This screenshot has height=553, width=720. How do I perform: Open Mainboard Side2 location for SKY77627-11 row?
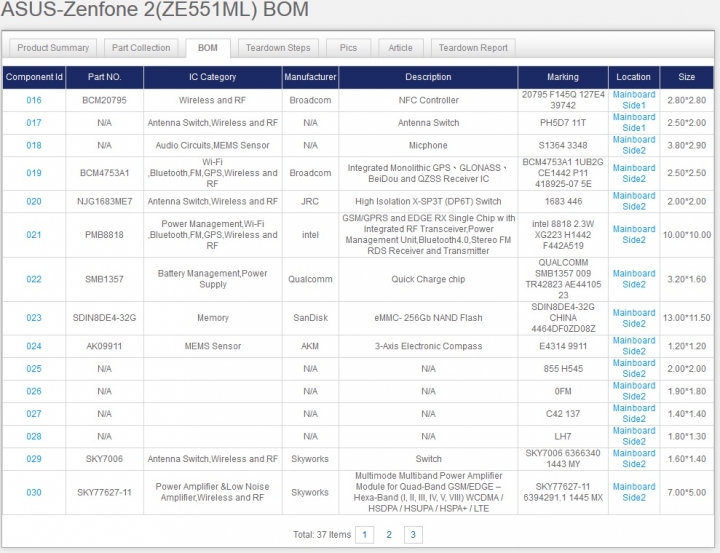(x=634, y=492)
